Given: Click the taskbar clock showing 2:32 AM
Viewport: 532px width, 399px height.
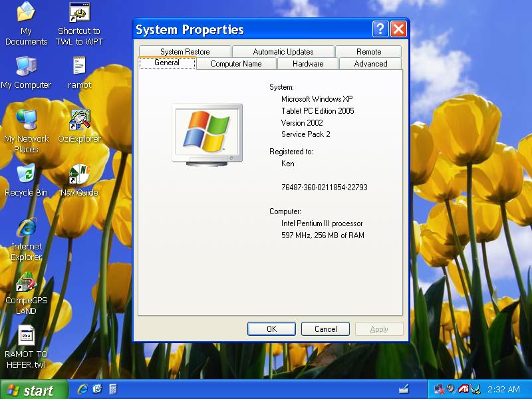Looking at the screenshot, I should click(x=503, y=390).
